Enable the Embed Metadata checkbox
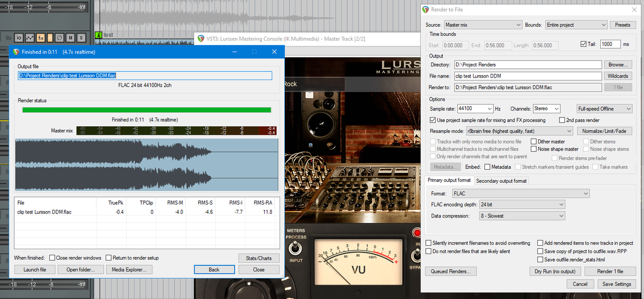 tap(487, 167)
